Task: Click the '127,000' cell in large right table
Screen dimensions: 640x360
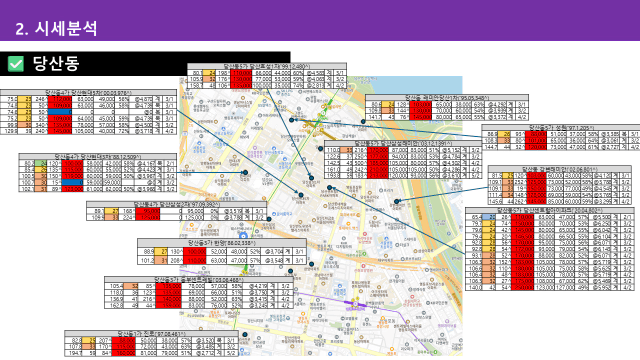Action: (x=564, y=287)
